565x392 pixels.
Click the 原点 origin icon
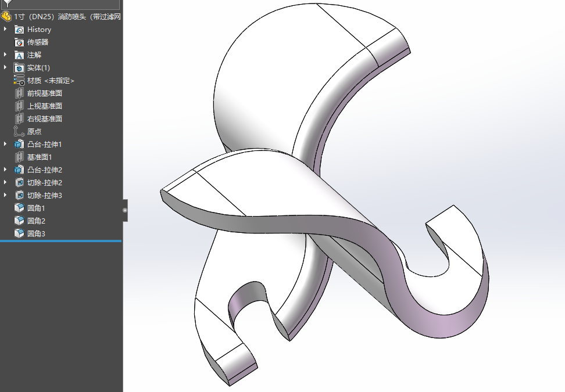coord(19,131)
